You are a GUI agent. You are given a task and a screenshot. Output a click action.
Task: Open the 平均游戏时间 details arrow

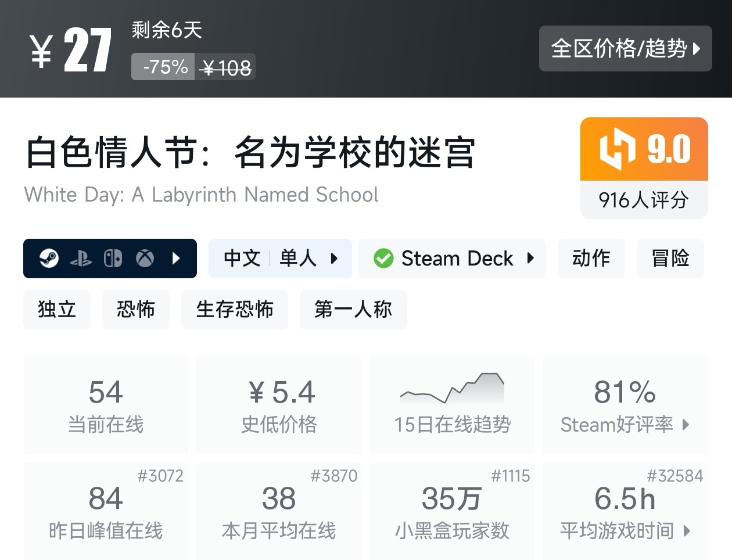[687, 530]
